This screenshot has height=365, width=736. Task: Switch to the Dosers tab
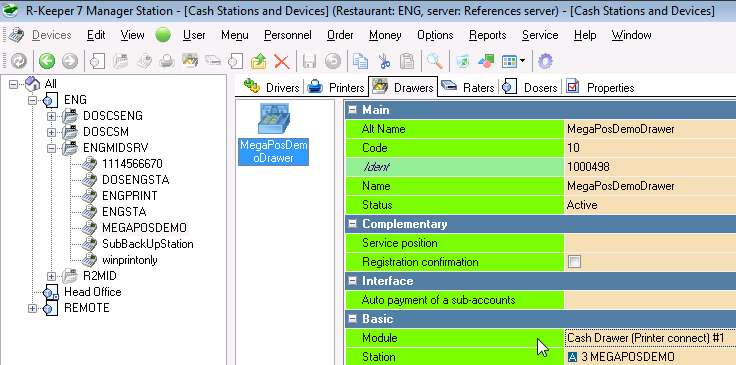point(530,87)
